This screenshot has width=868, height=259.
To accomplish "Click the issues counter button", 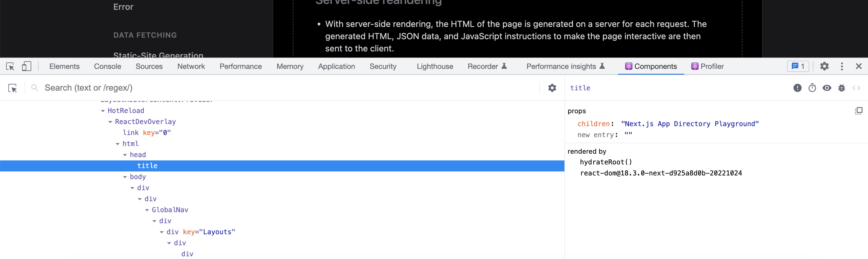I will pos(798,66).
